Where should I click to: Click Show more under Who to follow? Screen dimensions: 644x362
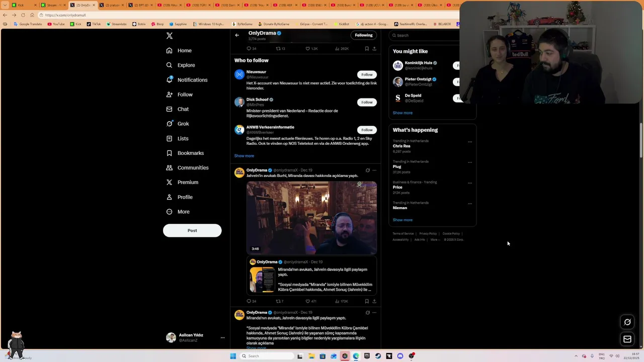coord(244,156)
